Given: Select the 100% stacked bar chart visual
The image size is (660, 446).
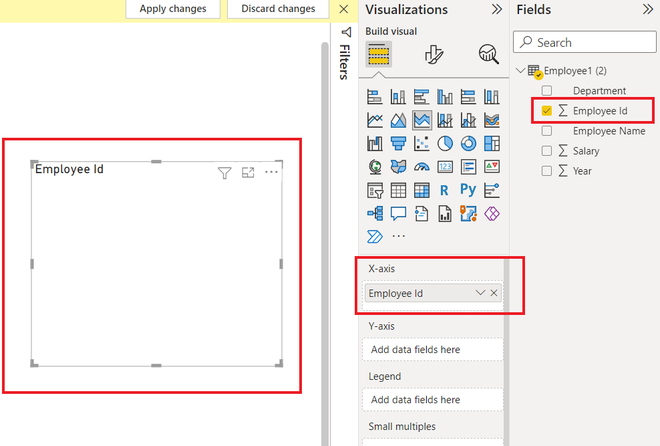Looking at the screenshot, I should click(x=468, y=97).
